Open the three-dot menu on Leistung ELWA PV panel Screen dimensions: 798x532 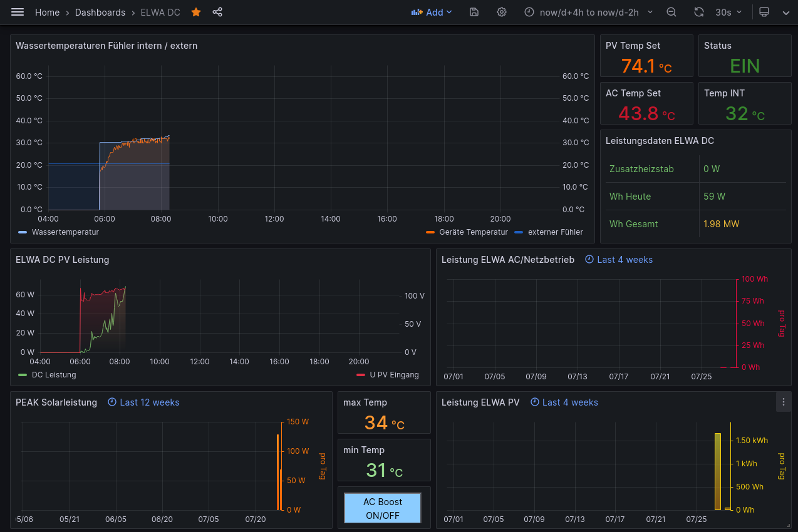point(783,402)
